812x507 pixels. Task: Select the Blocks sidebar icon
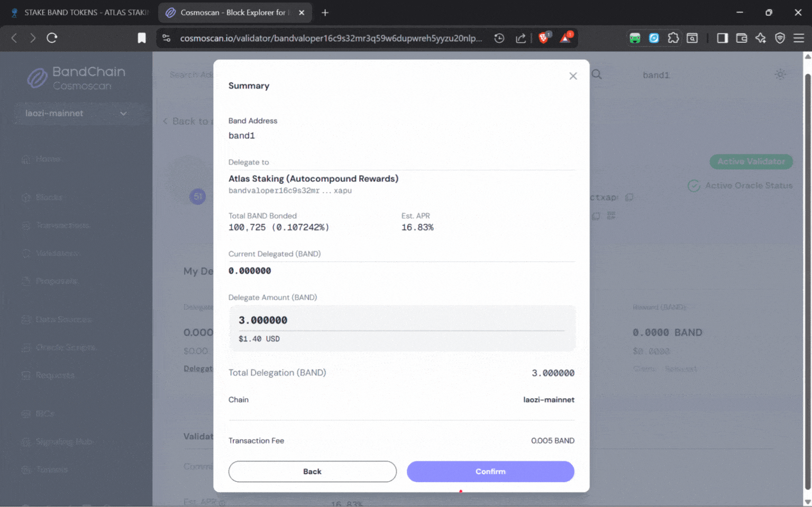pyautogui.click(x=26, y=197)
